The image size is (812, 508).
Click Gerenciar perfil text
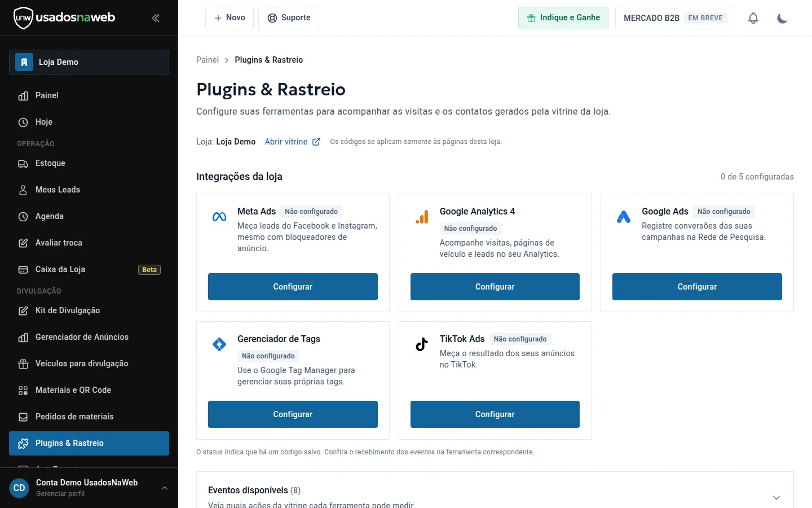click(60, 494)
